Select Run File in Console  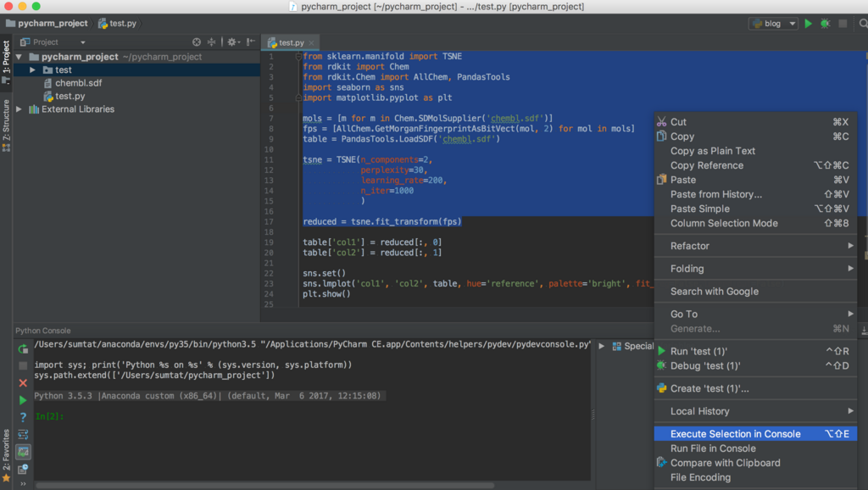tap(755, 448)
